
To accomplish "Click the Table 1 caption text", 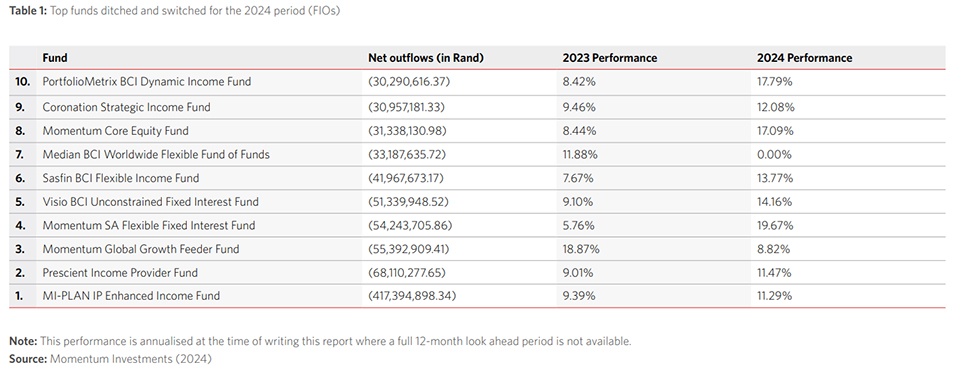I will point(174,11).
